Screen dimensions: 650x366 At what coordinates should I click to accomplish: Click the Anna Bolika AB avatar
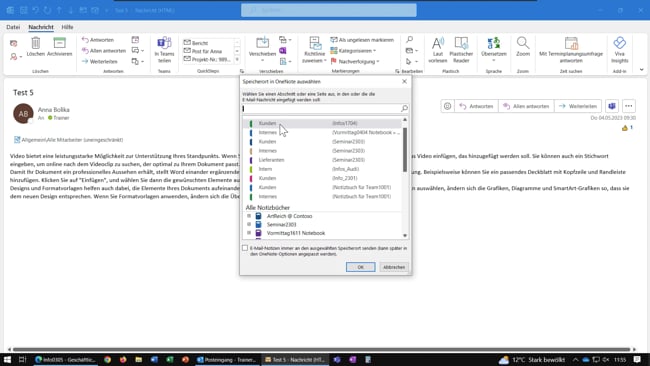point(23,114)
